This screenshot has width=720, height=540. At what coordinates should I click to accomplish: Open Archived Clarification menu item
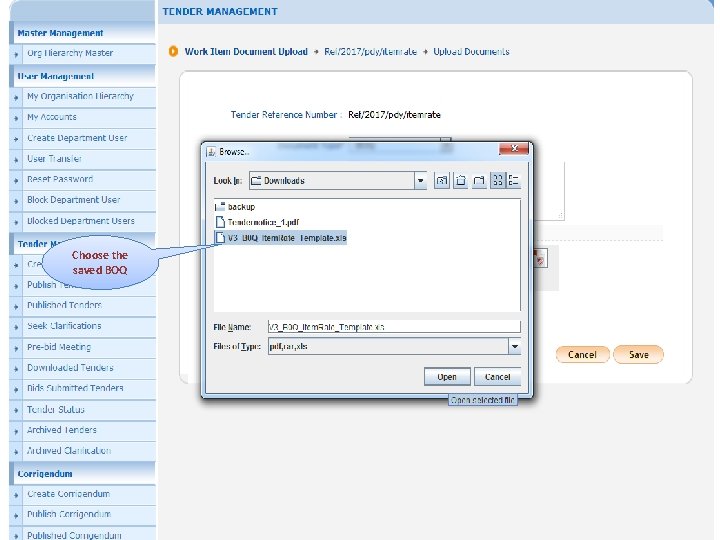pyautogui.click(x=69, y=450)
